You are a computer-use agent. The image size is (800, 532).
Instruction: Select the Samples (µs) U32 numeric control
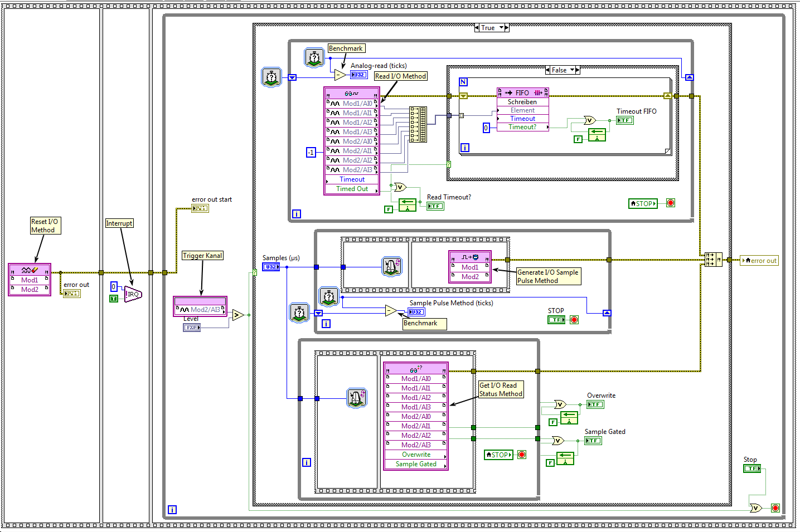pyautogui.click(x=271, y=267)
